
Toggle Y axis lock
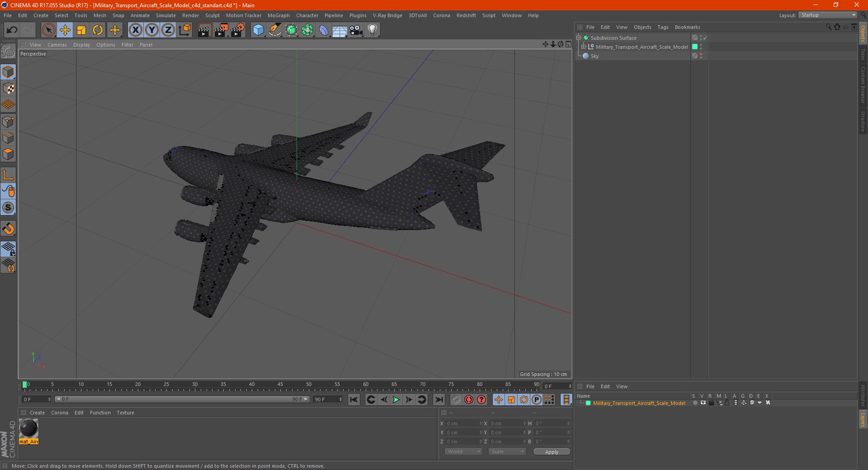[x=152, y=30]
